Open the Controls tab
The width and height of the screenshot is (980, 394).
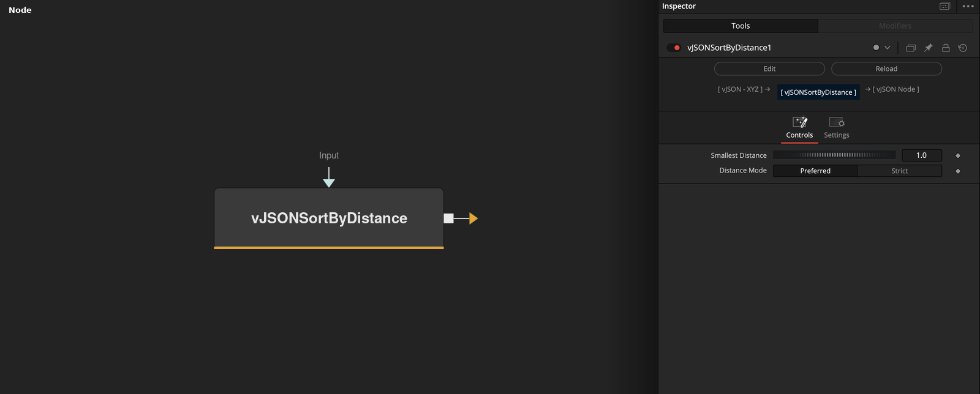click(799, 128)
